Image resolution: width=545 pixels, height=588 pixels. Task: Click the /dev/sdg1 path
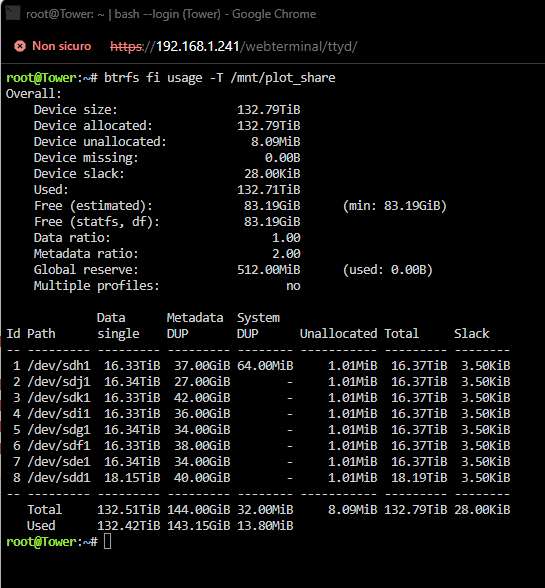pos(59,430)
